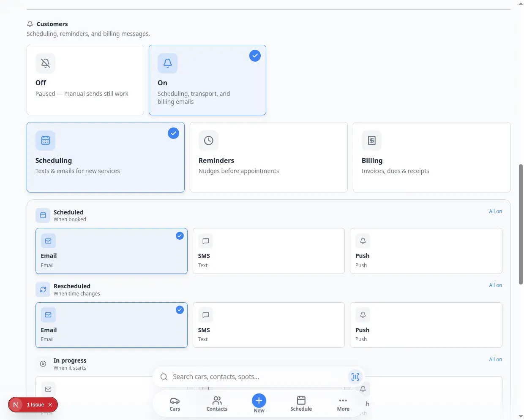Image resolution: width=524 pixels, height=420 pixels.
Task: Turn all on for In progress
Action: click(x=496, y=360)
